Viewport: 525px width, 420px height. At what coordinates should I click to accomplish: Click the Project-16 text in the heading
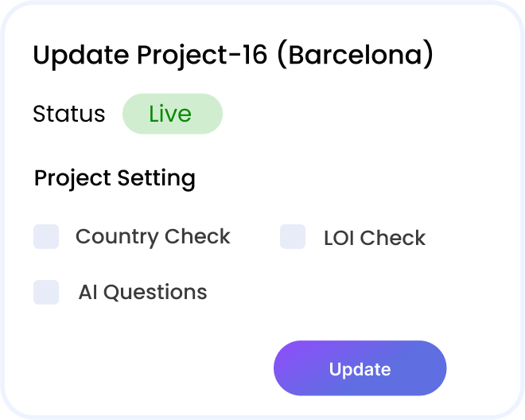202,55
